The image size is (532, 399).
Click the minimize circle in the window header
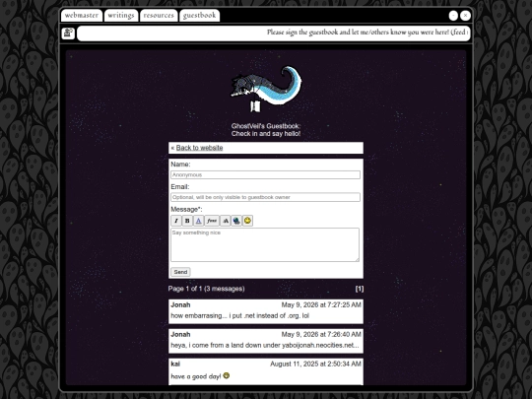(x=453, y=16)
